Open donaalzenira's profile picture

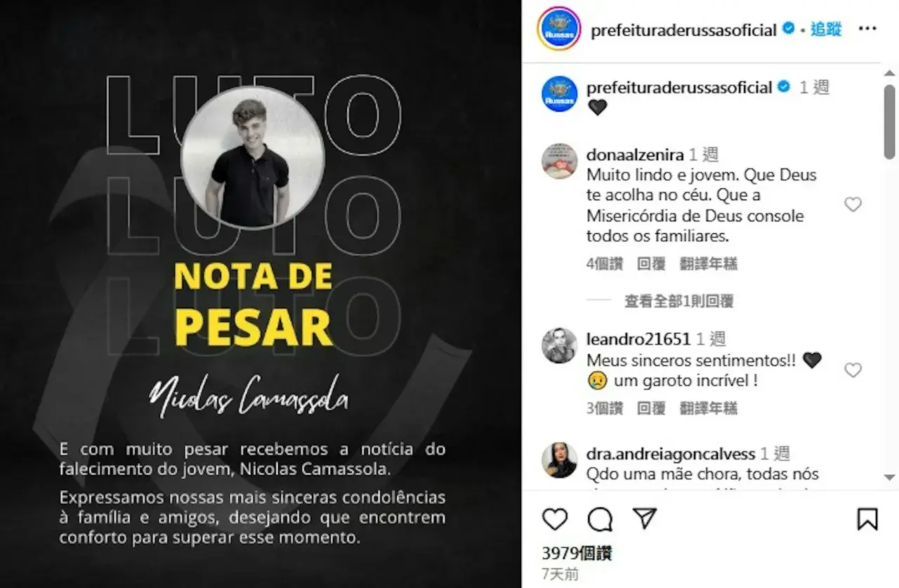click(560, 162)
